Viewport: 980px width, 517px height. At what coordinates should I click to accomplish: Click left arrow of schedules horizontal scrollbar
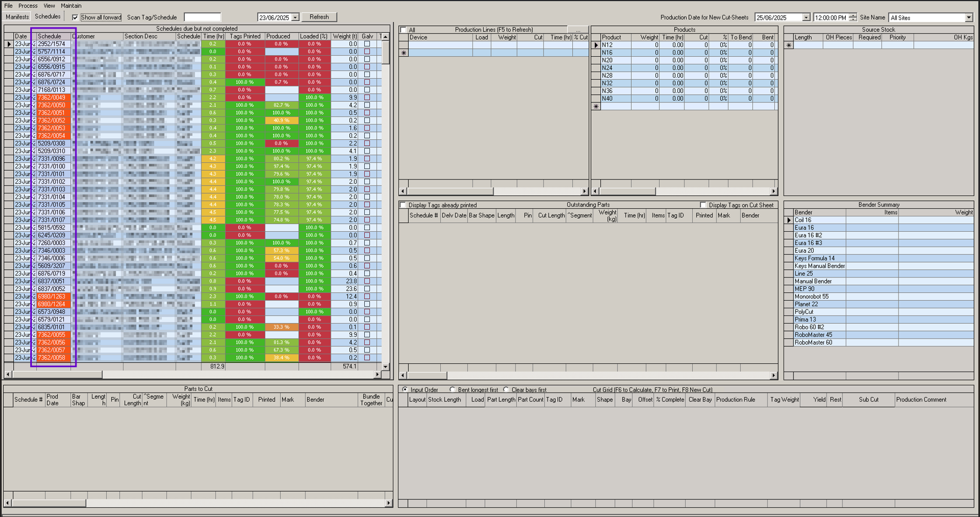click(8, 374)
